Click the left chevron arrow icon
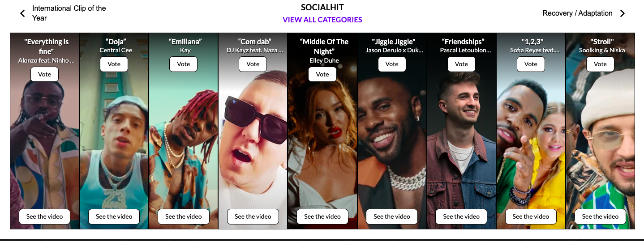Image resolution: width=644 pixels, height=241 pixels. tap(22, 13)
